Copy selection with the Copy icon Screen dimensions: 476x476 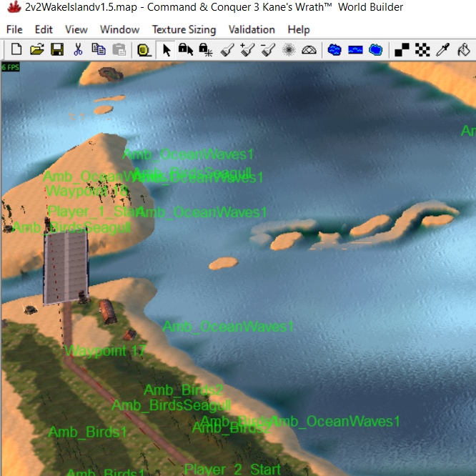99,49
